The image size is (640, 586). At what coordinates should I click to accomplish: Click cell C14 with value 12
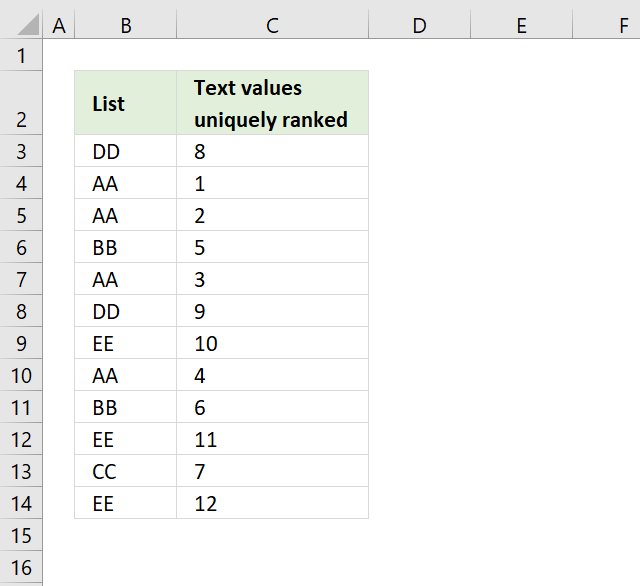pyautogui.click(x=273, y=503)
